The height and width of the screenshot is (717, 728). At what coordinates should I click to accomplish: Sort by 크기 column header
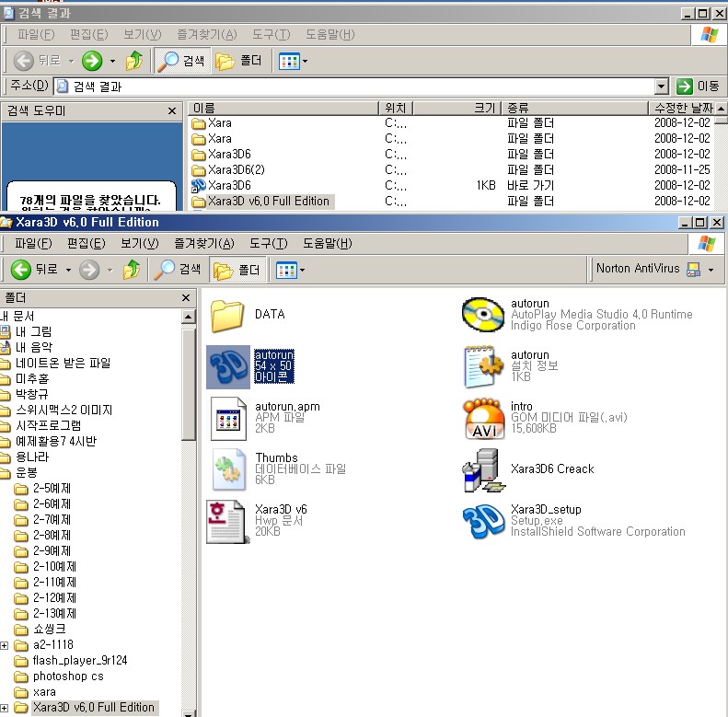pyautogui.click(x=457, y=109)
